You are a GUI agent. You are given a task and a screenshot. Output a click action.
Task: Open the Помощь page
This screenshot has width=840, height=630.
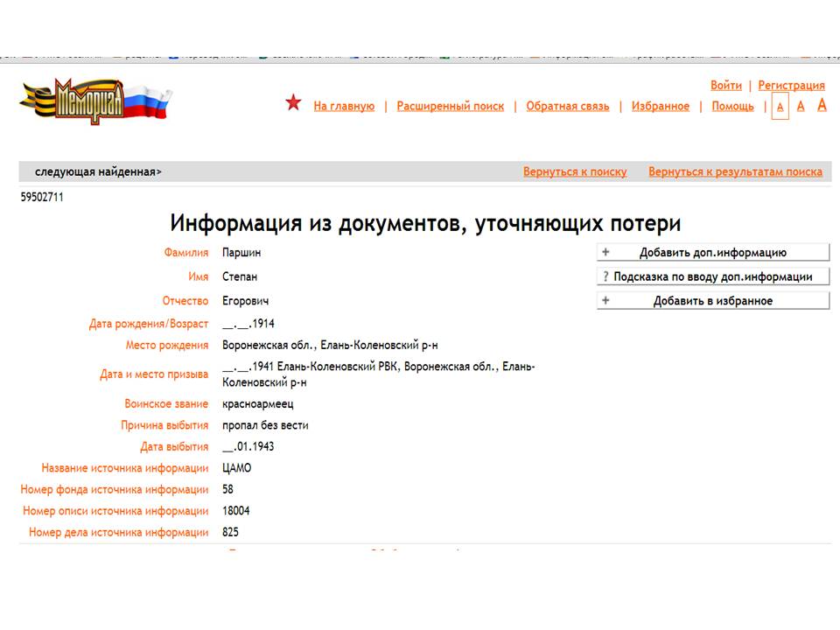732,106
